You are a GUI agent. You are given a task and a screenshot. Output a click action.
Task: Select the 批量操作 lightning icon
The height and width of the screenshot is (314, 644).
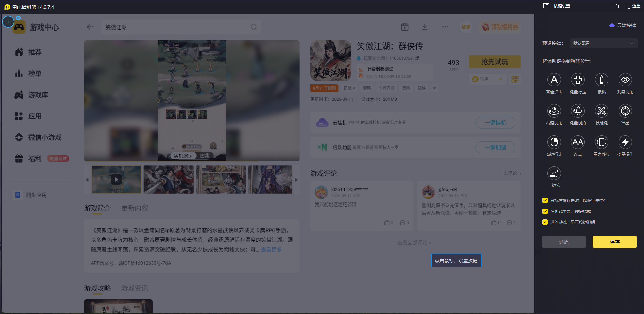625,142
